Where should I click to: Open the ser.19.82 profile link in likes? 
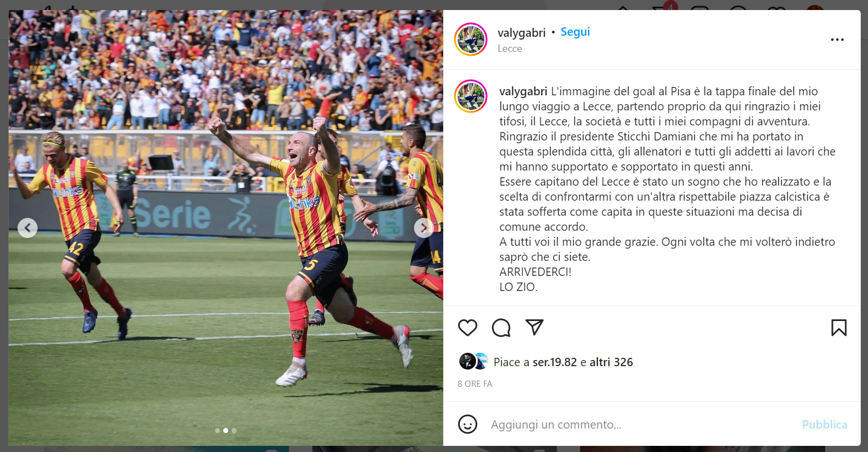pos(555,362)
